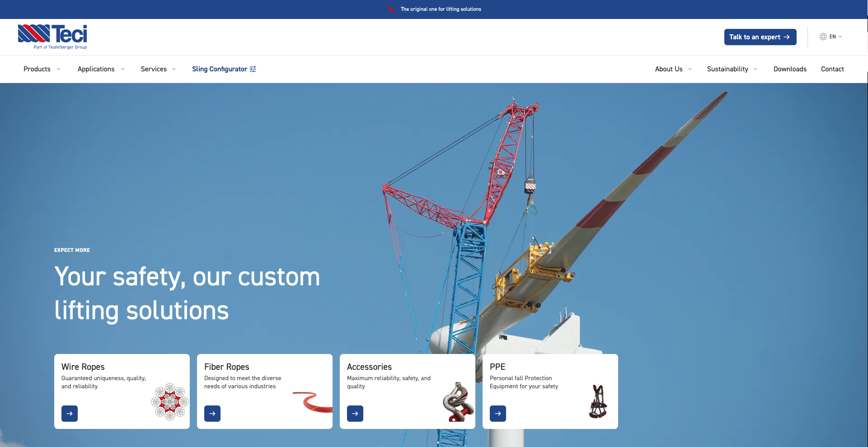Expand the About Us menu chevron
This screenshot has height=447, width=868.
point(690,69)
